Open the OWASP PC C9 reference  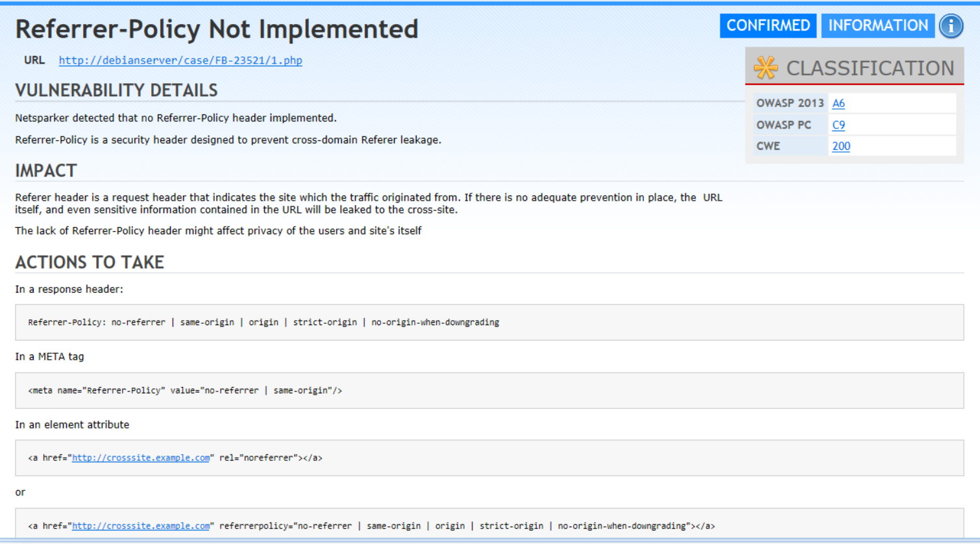(838, 125)
